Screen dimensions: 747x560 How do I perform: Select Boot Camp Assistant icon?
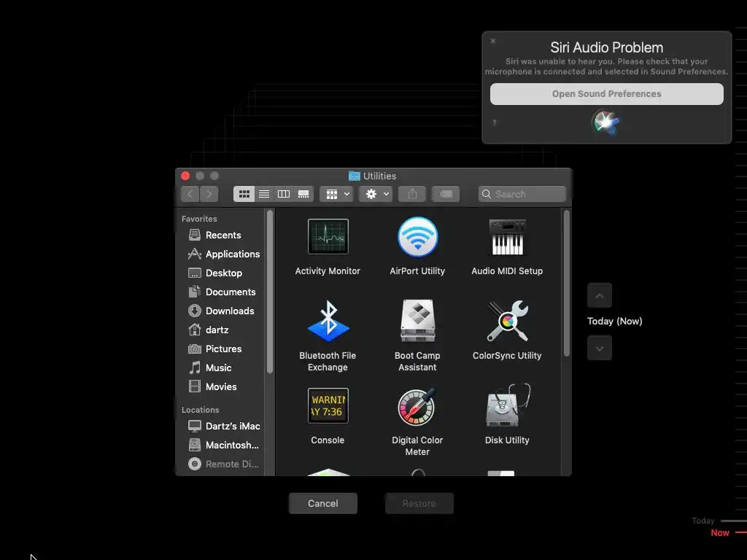[x=417, y=321]
